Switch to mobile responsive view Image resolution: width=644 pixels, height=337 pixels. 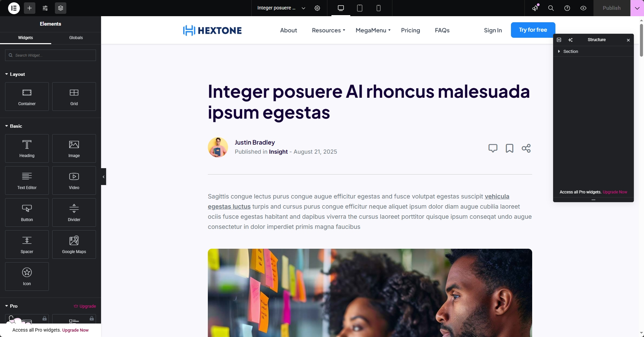pyautogui.click(x=379, y=8)
